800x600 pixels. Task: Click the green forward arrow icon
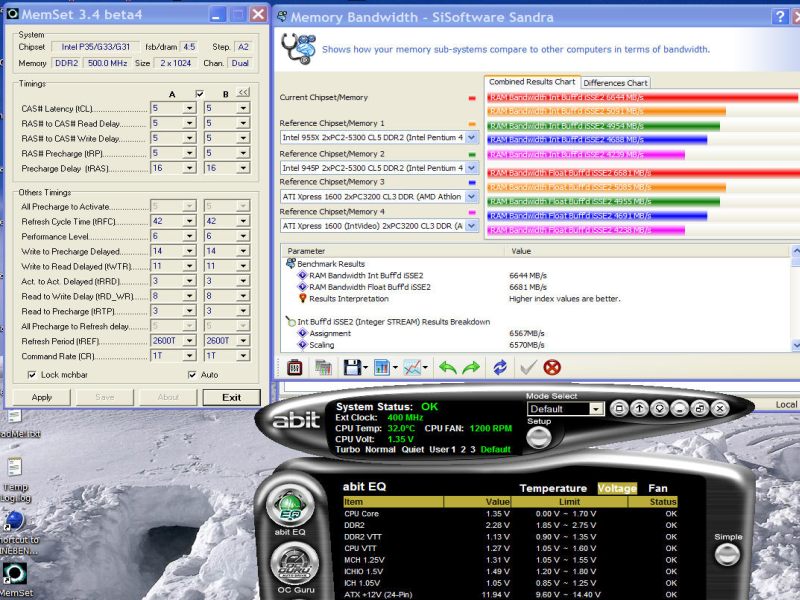point(471,367)
